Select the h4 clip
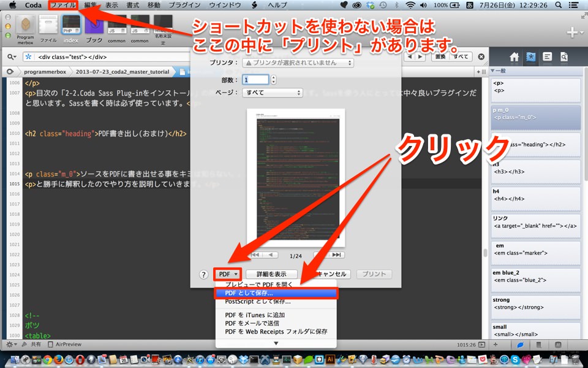588x368 pixels. 535,198
